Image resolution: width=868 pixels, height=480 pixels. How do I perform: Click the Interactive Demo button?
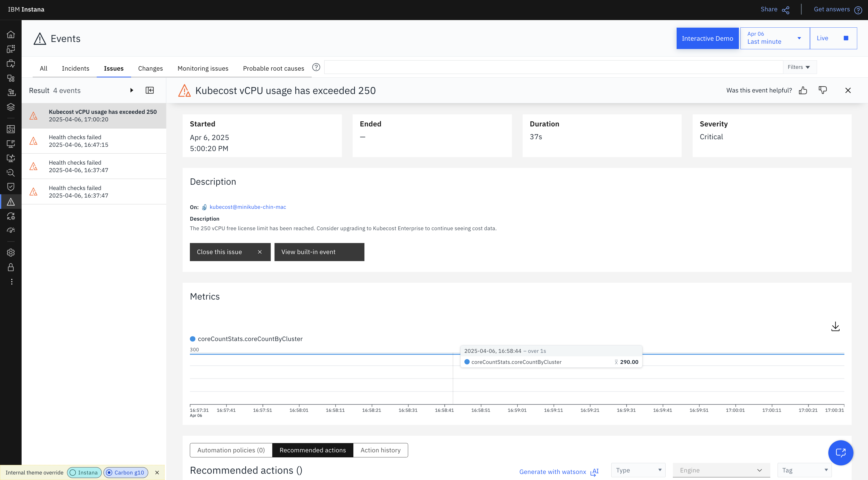tap(707, 38)
